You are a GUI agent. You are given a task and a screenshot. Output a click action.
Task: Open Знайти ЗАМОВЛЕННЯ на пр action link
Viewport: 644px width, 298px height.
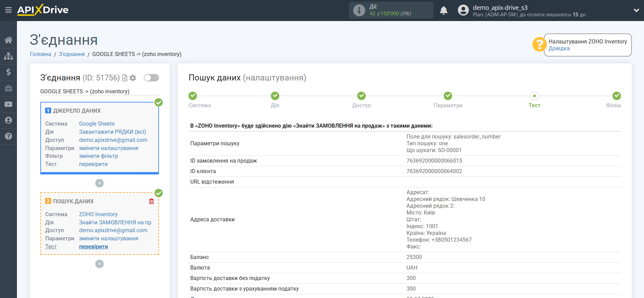coord(115,222)
